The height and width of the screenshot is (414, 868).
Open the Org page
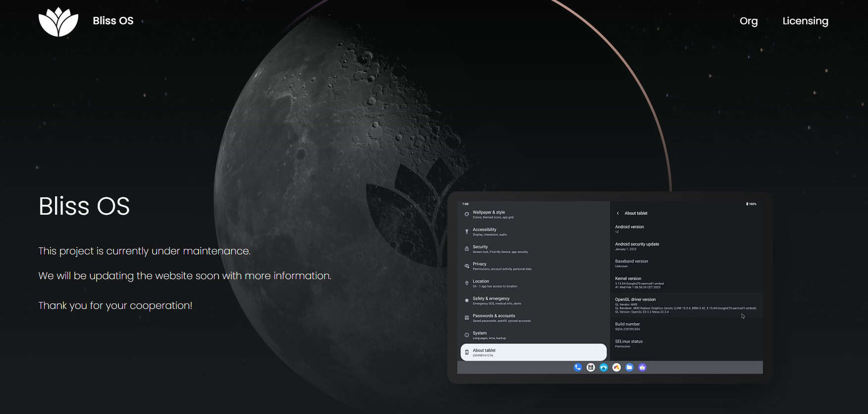point(748,21)
